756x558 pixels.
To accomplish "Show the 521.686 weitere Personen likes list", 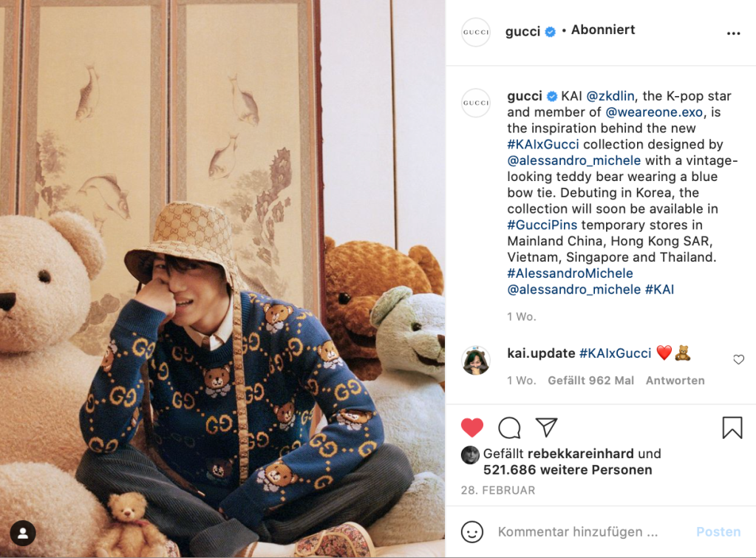I will click(x=568, y=470).
